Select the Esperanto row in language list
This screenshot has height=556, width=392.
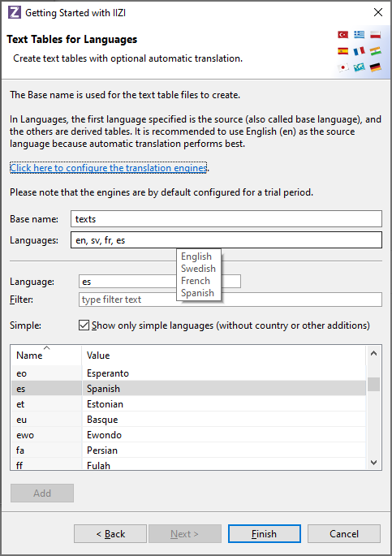click(x=188, y=373)
